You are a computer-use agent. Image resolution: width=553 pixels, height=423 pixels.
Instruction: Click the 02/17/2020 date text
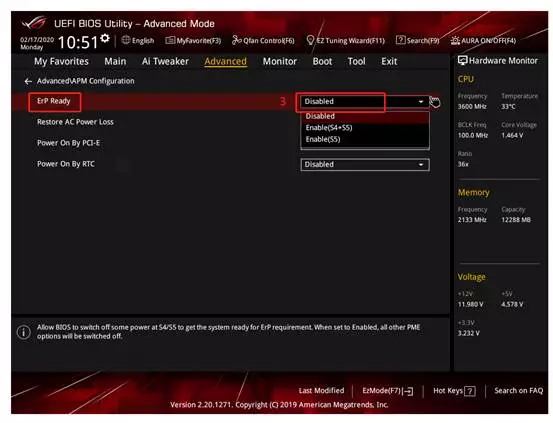tap(37, 40)
